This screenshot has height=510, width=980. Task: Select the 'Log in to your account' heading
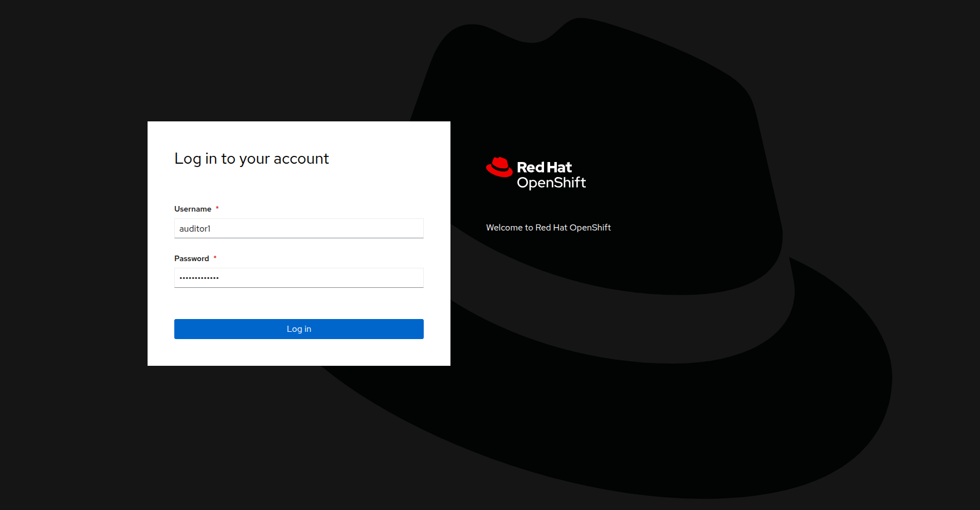pyautogui.click(x=252, y=159)
